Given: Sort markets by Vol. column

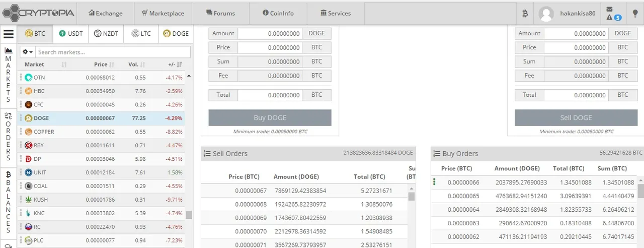Looking at the screenshot, I should (x=136, y=65).
